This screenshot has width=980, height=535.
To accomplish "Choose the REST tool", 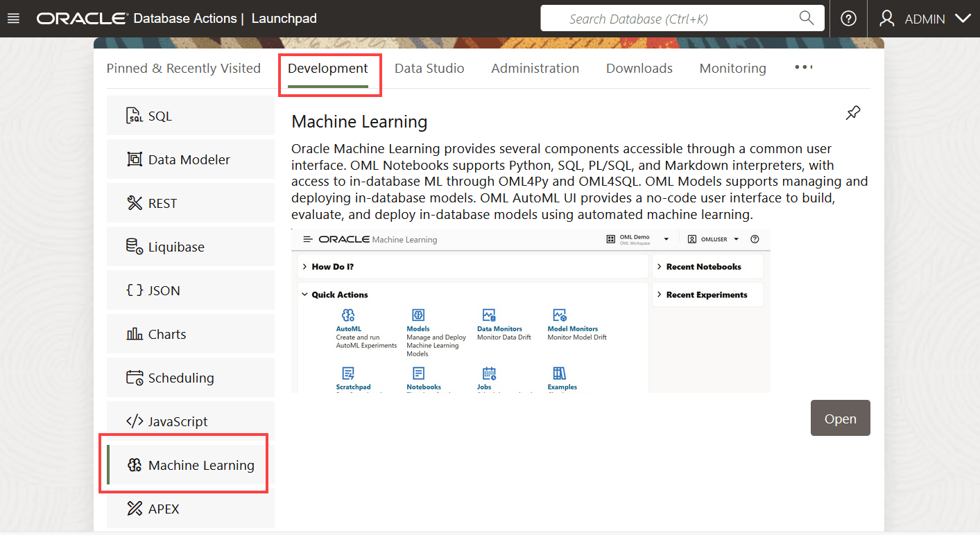I will point(191,203).
